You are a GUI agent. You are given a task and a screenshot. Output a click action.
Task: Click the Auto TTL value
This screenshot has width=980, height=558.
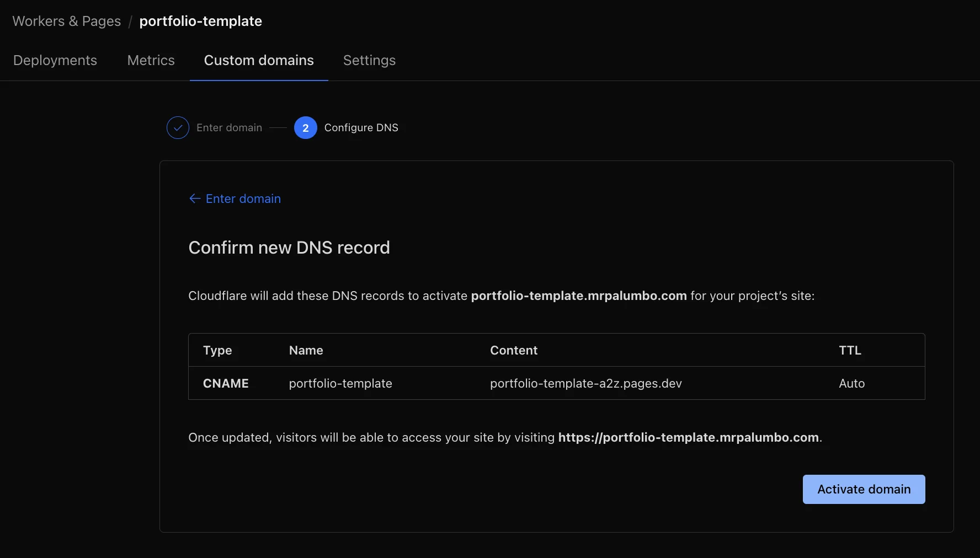(851, 383)
